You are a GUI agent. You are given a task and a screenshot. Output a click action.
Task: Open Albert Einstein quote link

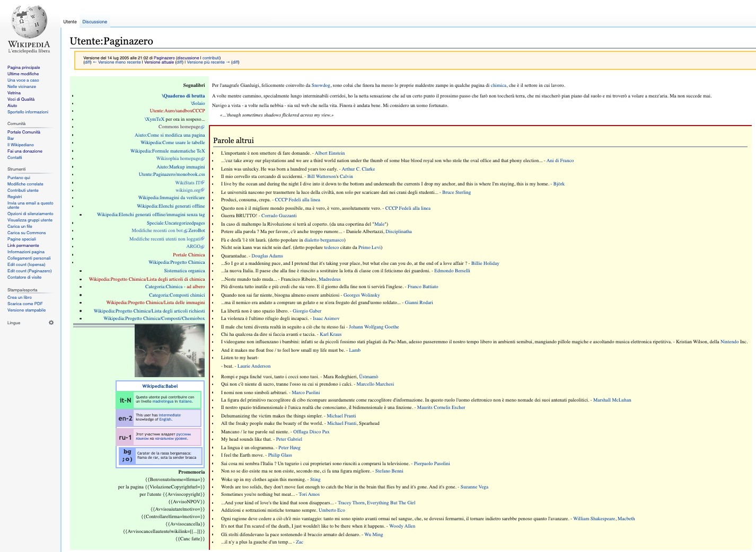(330, 153)
